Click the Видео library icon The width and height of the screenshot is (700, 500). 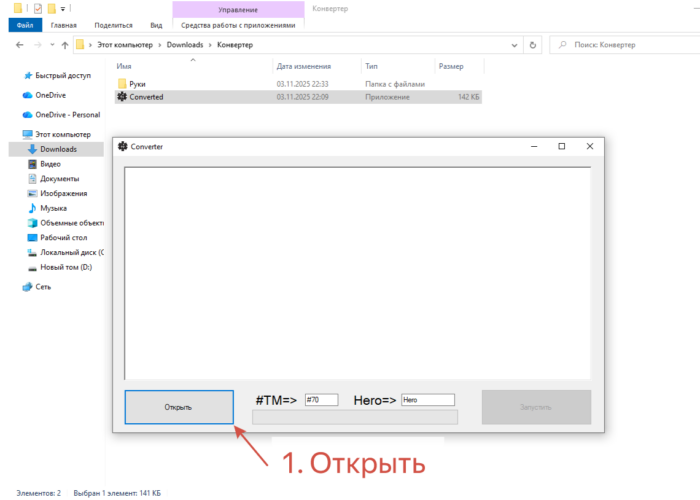[31, 164]
